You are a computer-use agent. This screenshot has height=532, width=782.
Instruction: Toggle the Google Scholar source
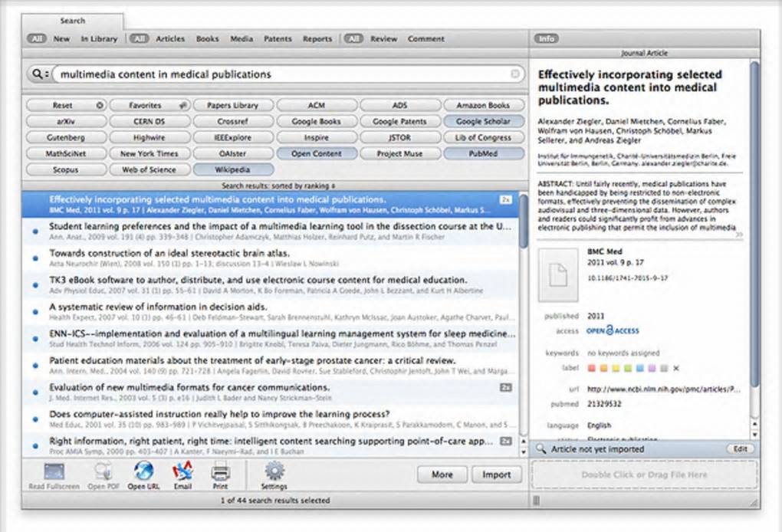(483, 121)
